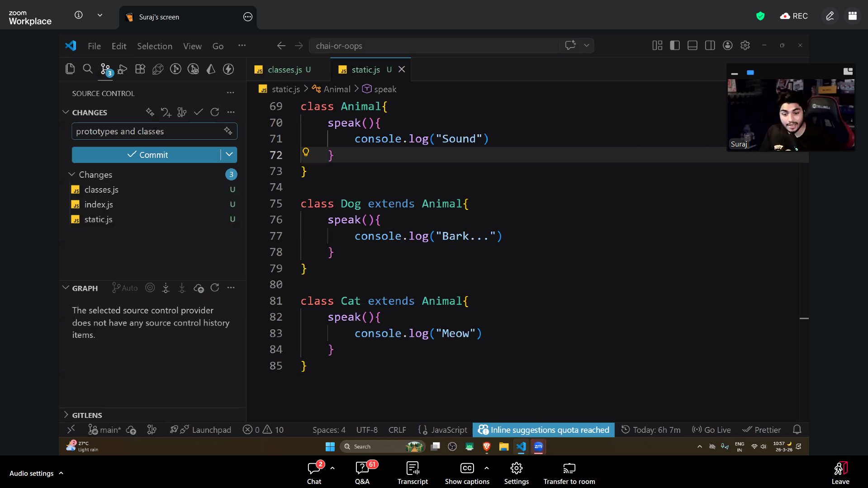
Task: Switch to classes.js tab
Action: click(284, 70)
